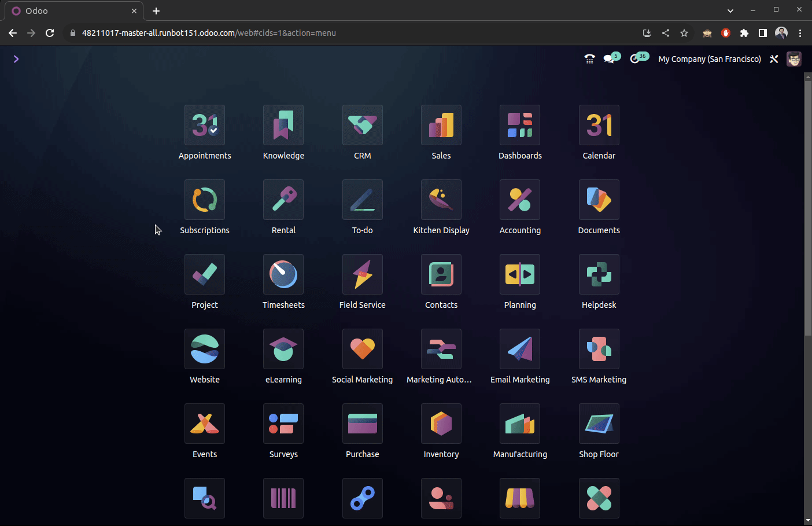Open the eLearning app
Image resolution: width=812 pixels, height=526 pixels.
click(x=283, y=349)
